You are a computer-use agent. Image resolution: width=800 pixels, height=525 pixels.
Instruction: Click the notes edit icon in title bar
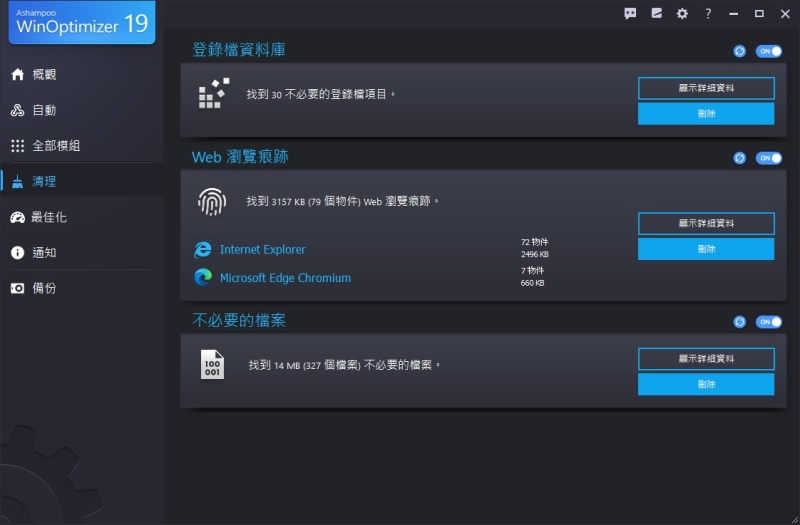pos(657,14)
